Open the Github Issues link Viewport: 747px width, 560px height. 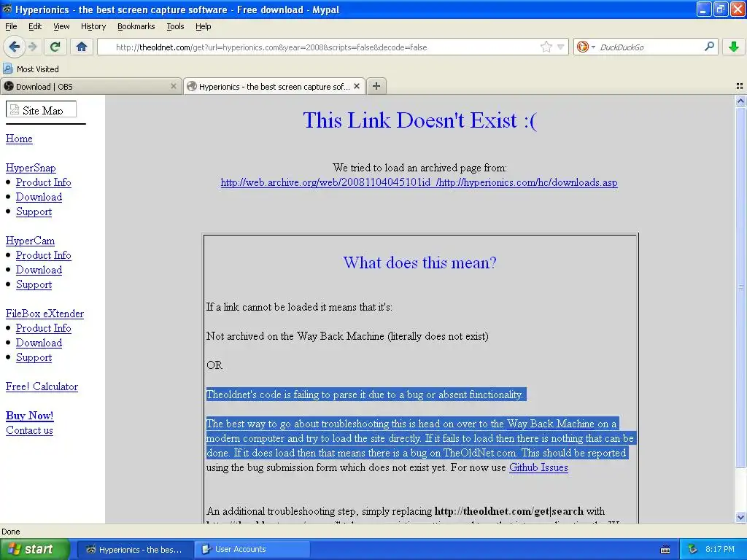tap(538, 467)
